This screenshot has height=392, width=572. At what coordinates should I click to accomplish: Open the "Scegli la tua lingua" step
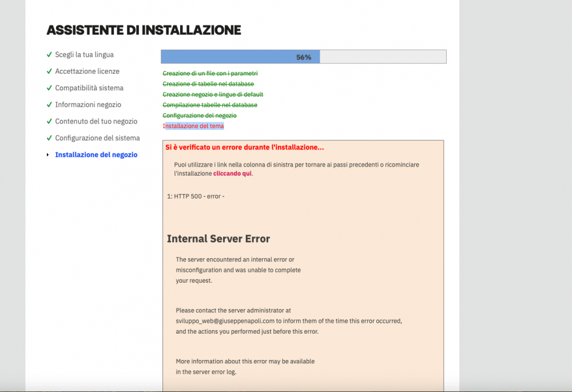(84, 54)
